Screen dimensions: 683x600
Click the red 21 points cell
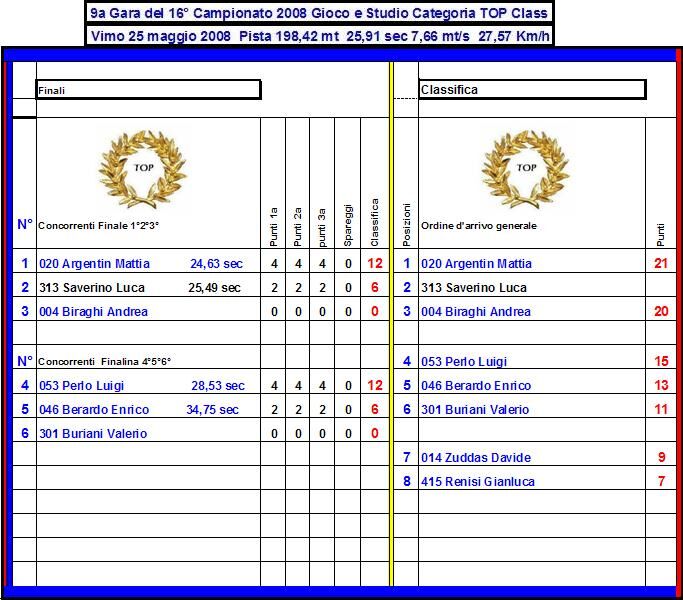click(661, 264)
